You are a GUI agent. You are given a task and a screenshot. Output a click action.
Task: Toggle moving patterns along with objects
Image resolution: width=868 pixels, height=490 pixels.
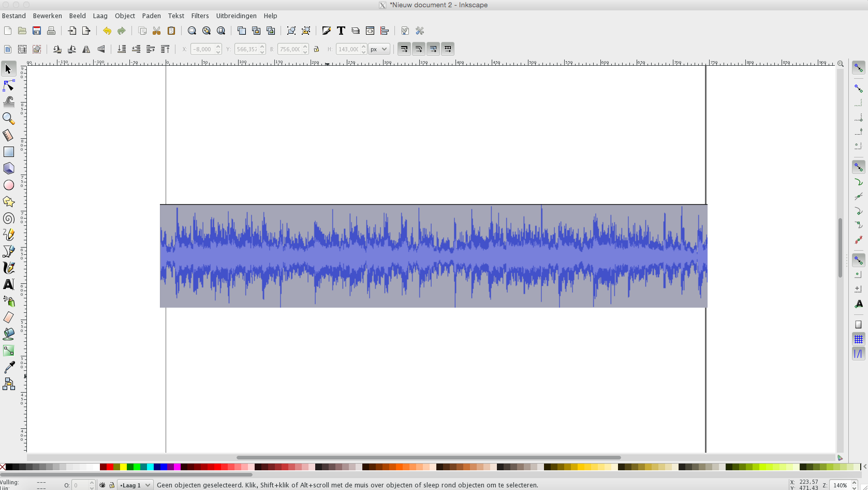(448, 49)
